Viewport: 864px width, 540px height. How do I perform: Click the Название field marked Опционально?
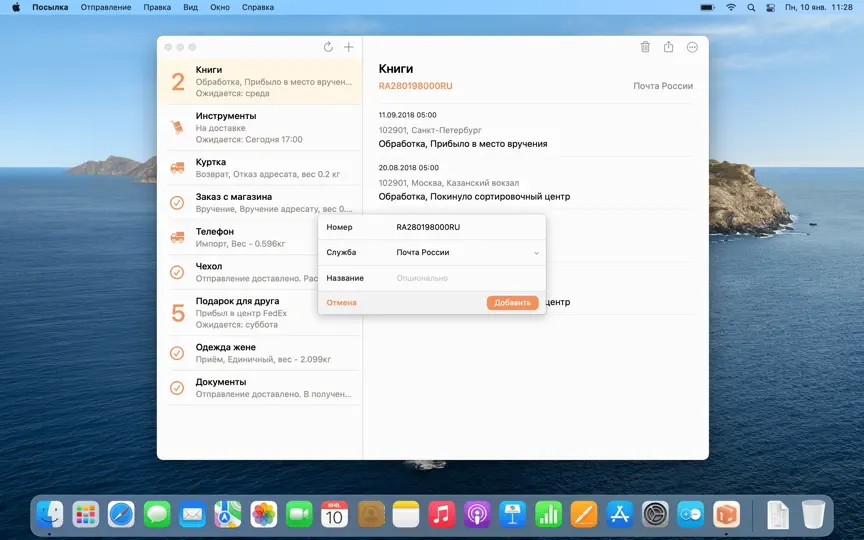tap(467, 278)
